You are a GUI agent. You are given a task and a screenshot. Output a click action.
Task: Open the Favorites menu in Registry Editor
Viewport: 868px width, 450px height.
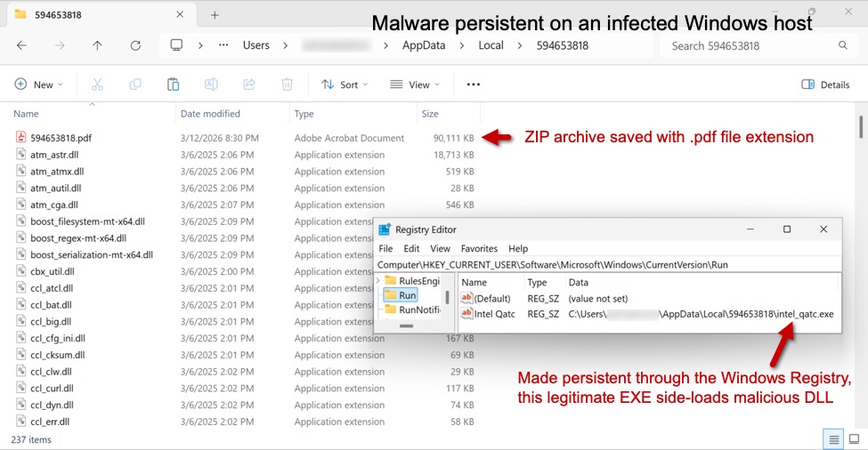(x=479, y=249)
